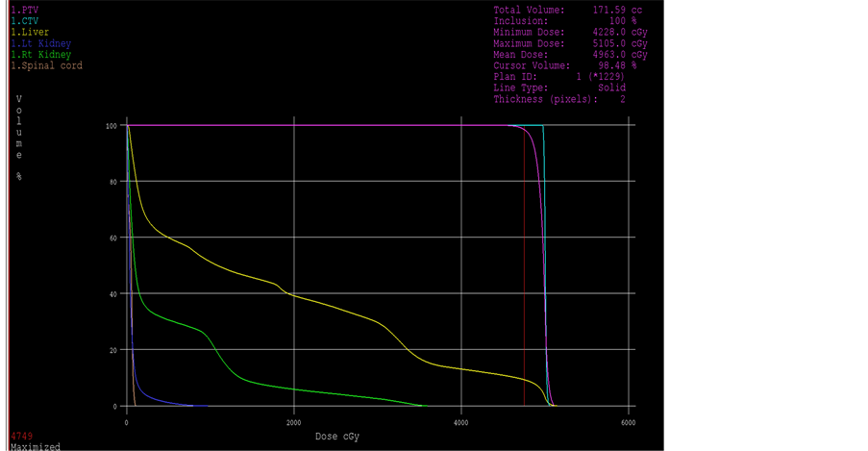Select the 1.CTV legend entry
The height and width of the screenshot is (451, 868).
pyautogui.click(x=24, y=20)
